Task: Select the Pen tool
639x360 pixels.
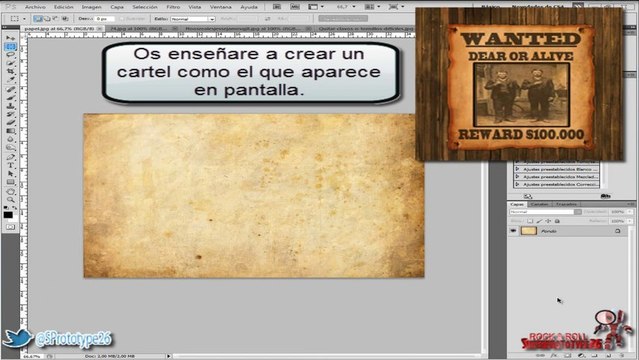Action: 10,157
